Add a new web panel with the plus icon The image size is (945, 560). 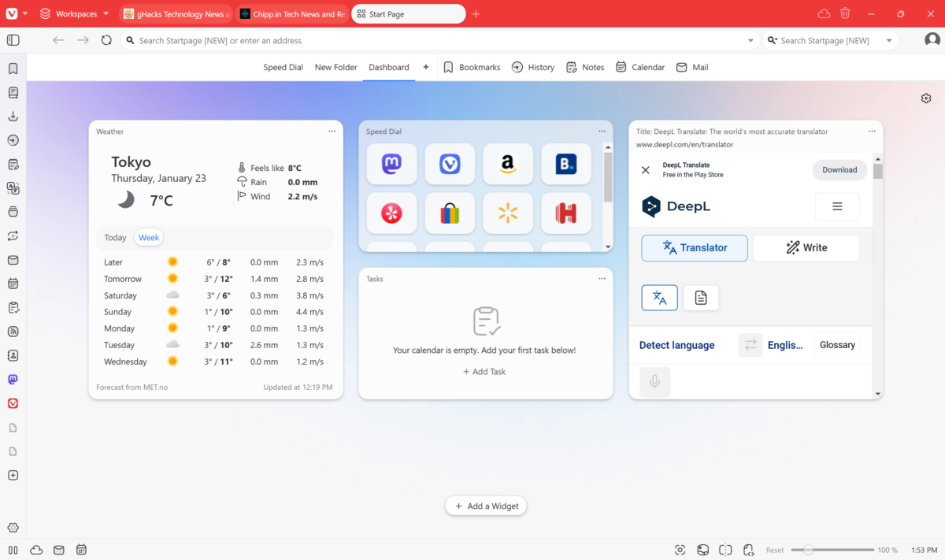coord(13,475)
